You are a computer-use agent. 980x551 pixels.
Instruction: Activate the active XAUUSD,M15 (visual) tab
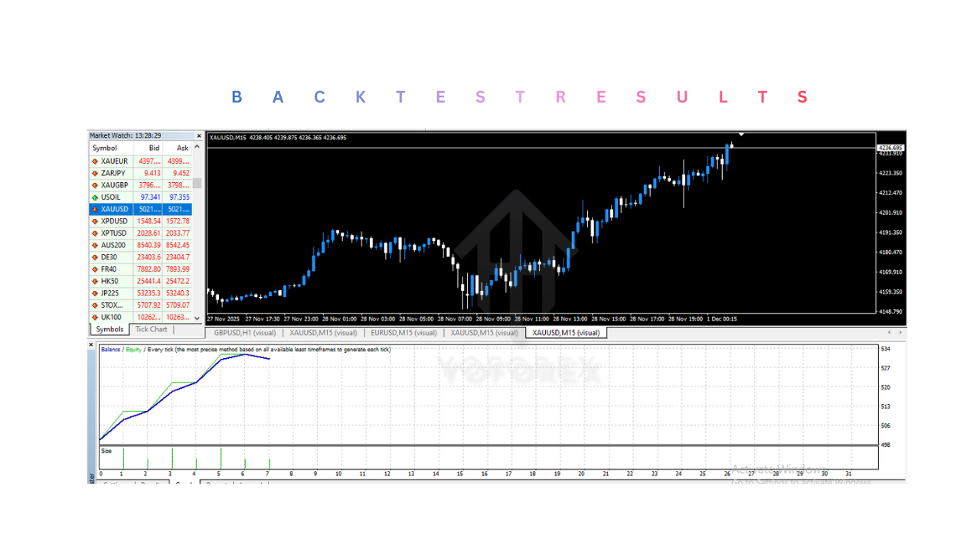(566, 332)
